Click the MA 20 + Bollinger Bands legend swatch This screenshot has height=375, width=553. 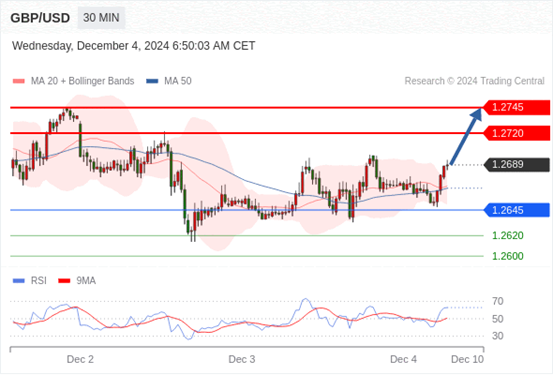pos(19,81)
